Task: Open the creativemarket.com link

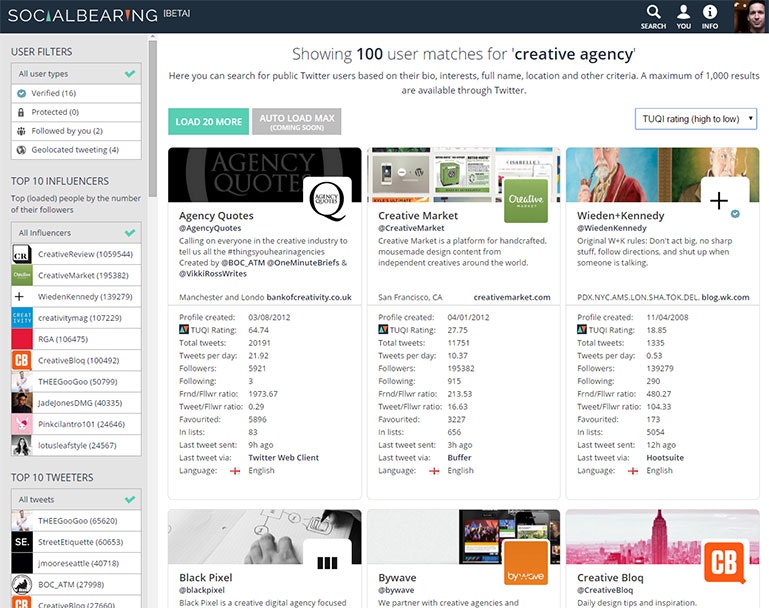Action: click(512, 297)
